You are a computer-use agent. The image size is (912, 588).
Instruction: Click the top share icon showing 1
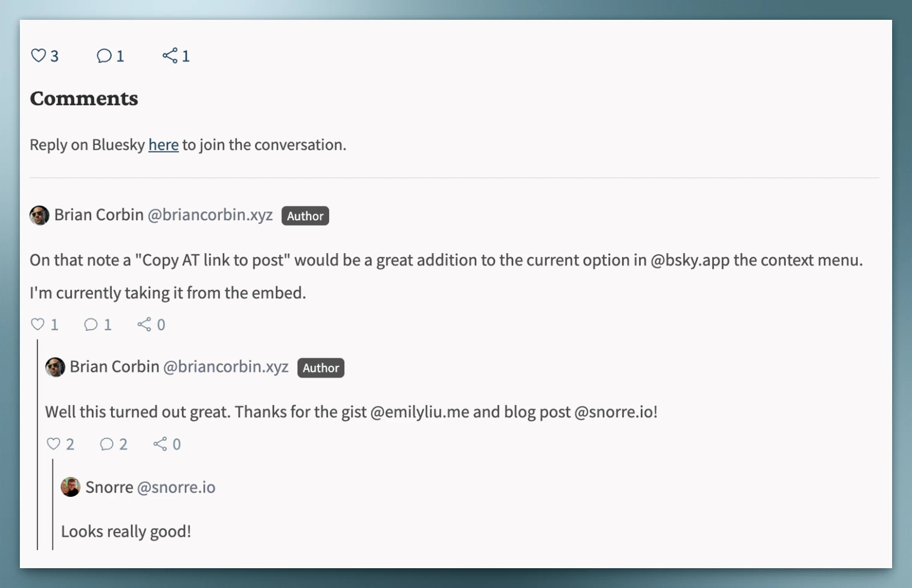(x=170, y=56)
